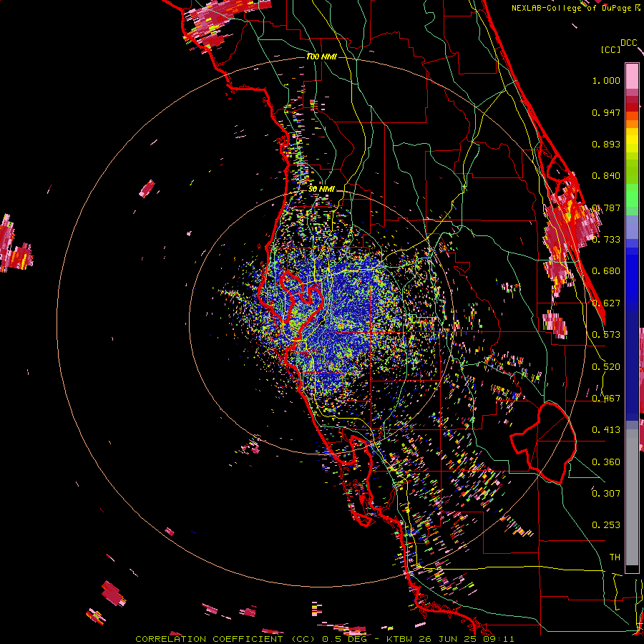
Task: Select the 0.467 scale value
Action: [606, 399]
